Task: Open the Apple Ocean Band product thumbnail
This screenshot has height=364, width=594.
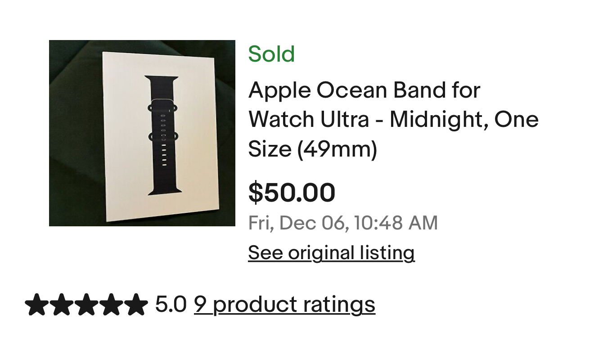Action: 142,133
